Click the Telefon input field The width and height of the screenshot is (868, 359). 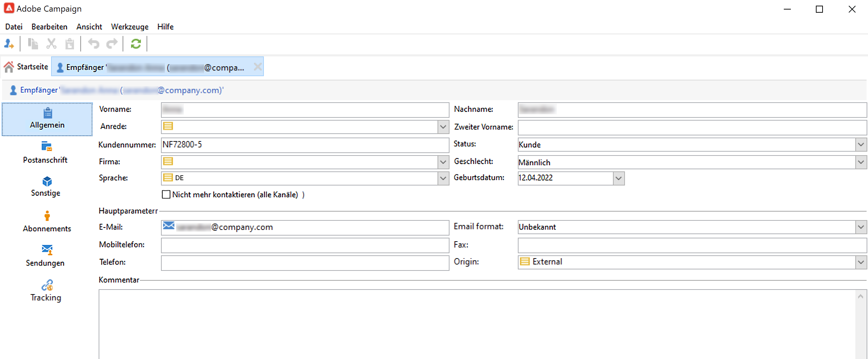click(305, 263)
